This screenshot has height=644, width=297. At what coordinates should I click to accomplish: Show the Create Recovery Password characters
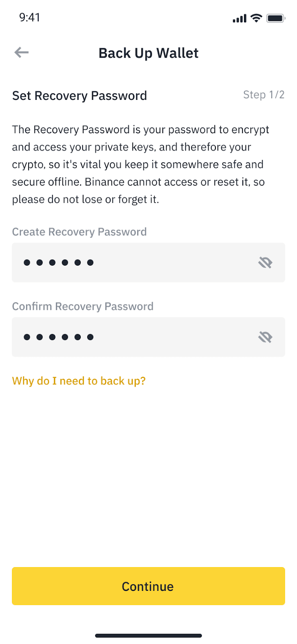(x=265, y=263)
